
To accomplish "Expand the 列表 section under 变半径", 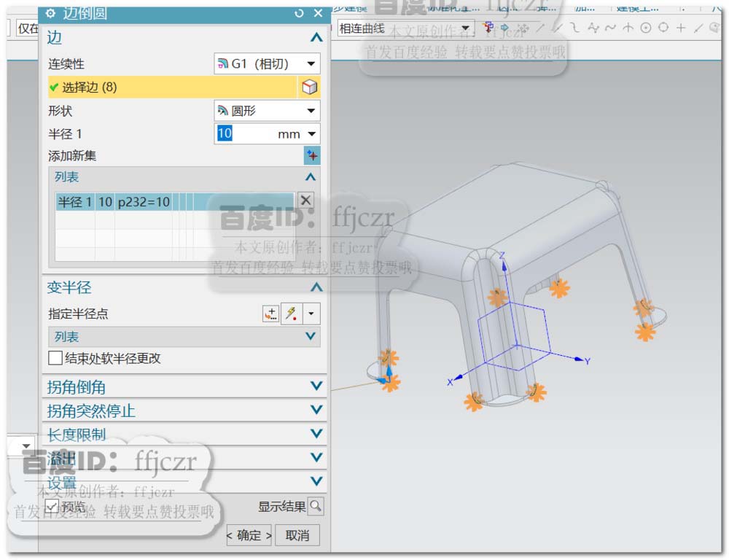I will coord(311,336).
